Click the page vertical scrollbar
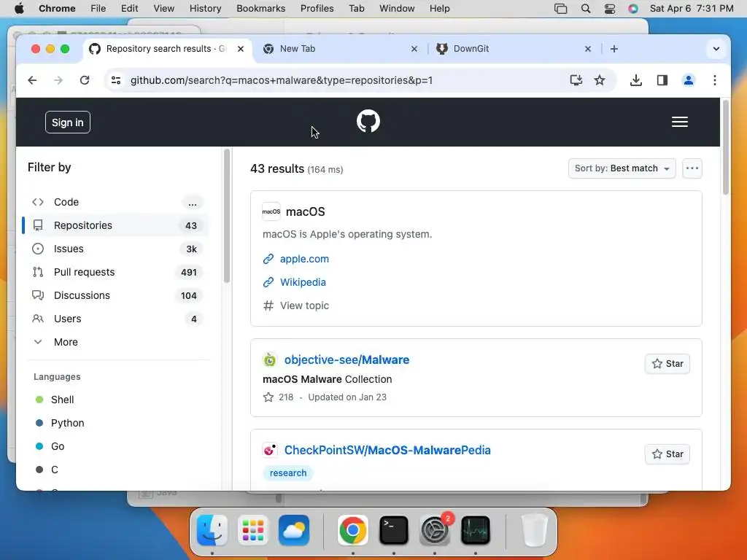747x560 pixels. coord(725,147)
